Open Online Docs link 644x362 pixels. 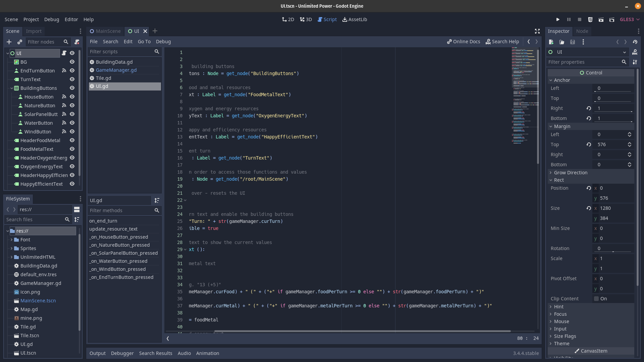point(463,42)
